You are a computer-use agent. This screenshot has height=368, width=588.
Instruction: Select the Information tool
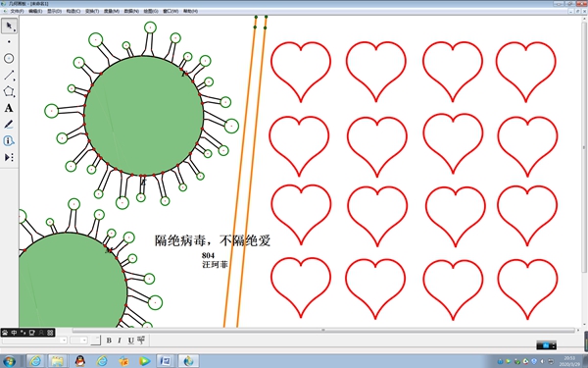(9, 140)
